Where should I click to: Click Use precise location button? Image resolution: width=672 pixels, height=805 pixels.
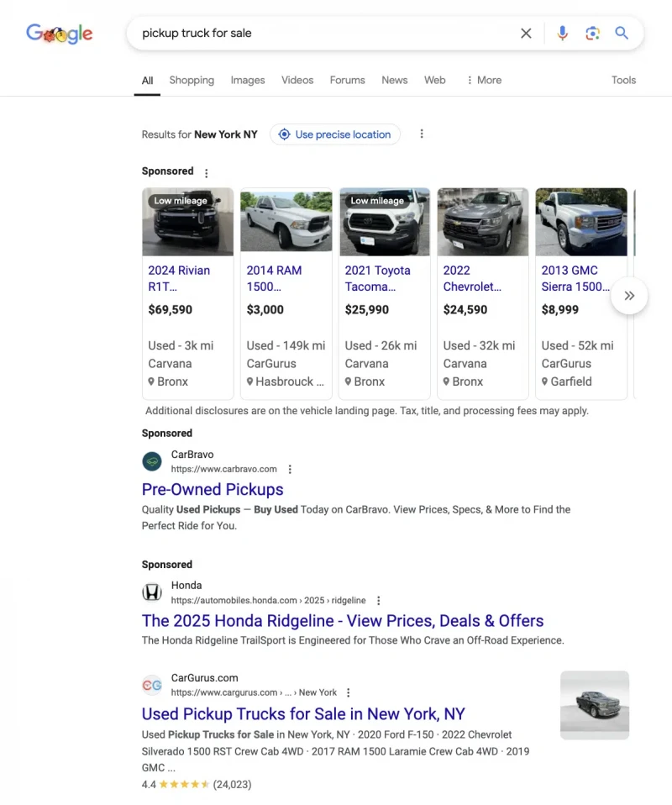334,134
